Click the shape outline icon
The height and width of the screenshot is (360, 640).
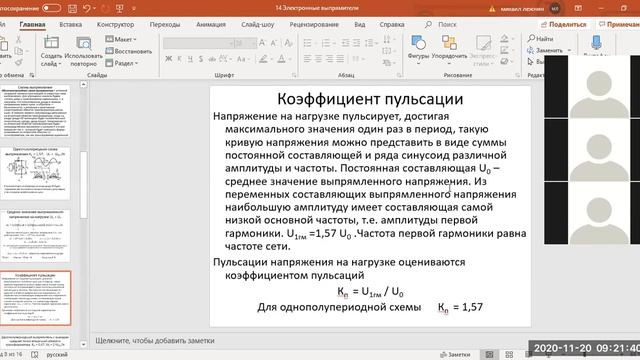pos(504,50)
